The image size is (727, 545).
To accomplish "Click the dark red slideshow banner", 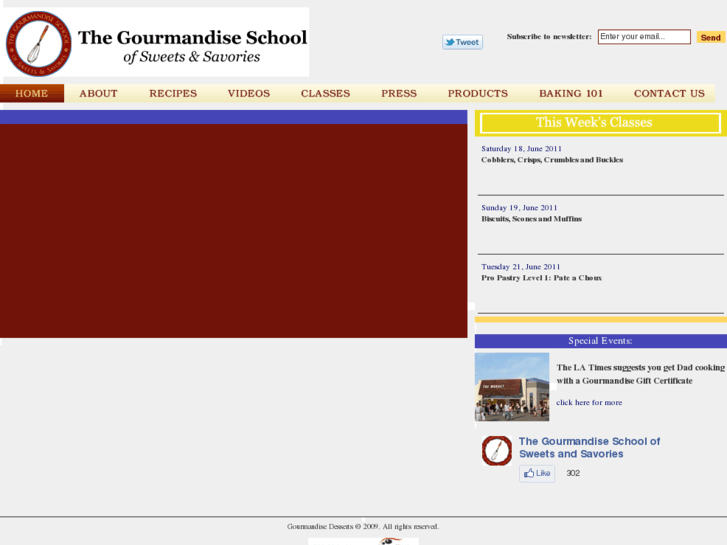I will pyautogui.click(x=234, y=231).
